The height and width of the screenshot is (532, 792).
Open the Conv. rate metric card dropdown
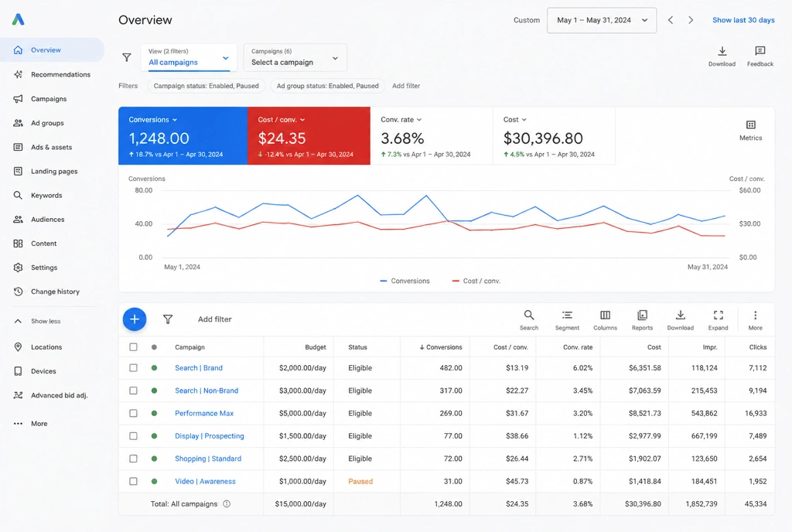401,120
